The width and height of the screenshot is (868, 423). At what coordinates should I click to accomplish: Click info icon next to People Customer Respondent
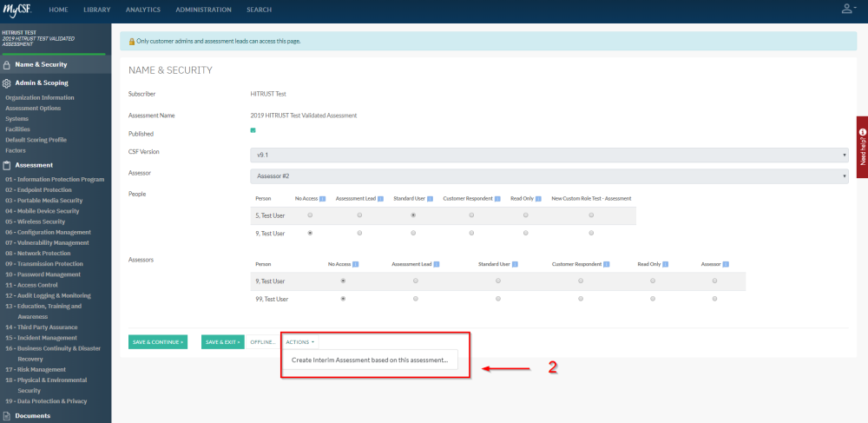click(497, 199)
